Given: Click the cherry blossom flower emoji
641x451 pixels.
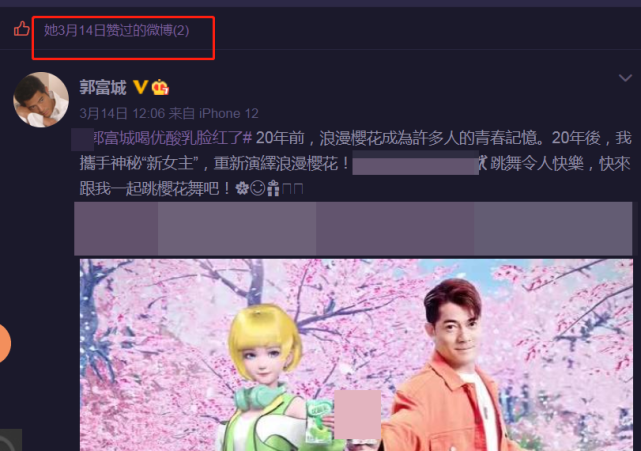Looking at the screenshot, I should click(242, 188).
